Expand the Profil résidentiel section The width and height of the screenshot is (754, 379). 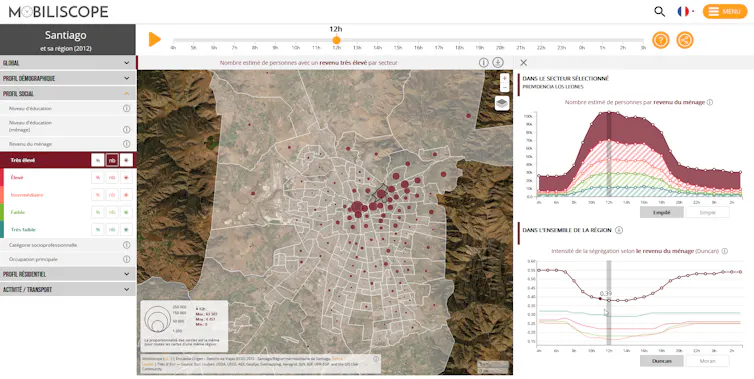(68, 274)
